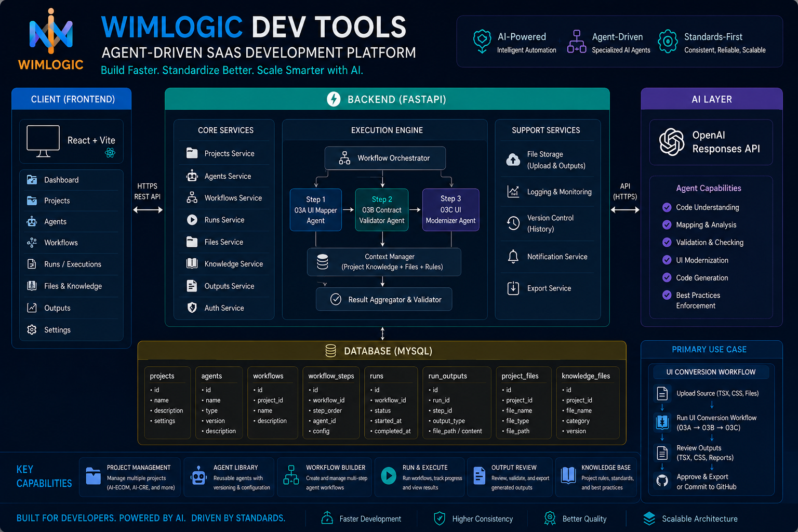Click the Step 1 03A UI Mapper Agent box

click(x=316, y=210)
